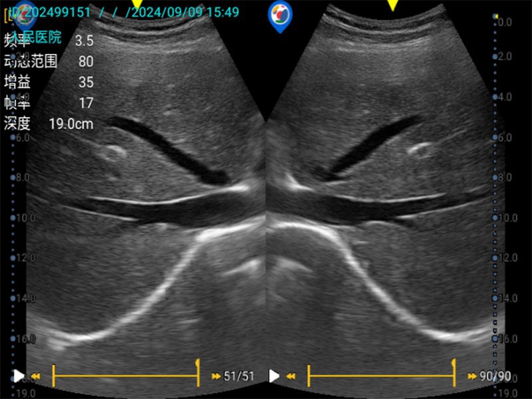The image size is (532, 399).
Task: Select the 动态范围 dynamic range value 80
Action: point(86,62)
